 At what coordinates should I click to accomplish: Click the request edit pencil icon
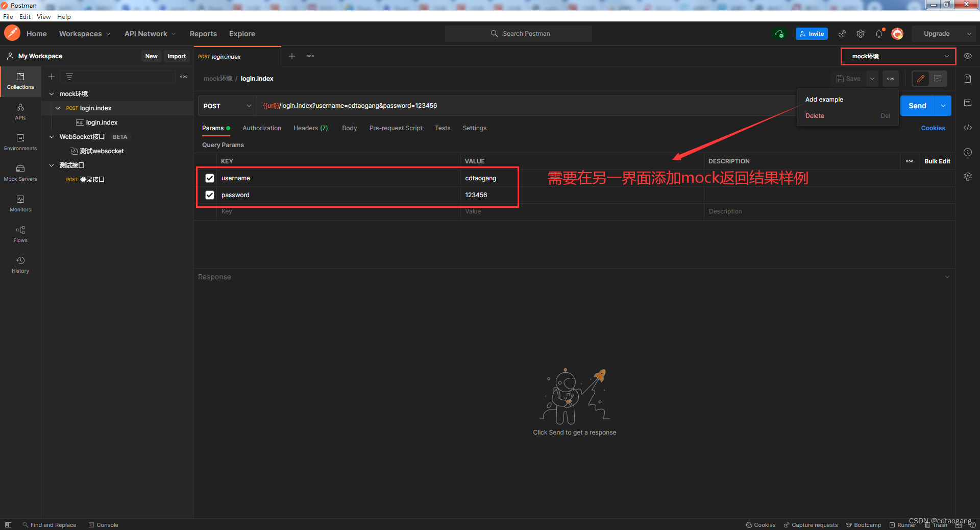(921, 79)
